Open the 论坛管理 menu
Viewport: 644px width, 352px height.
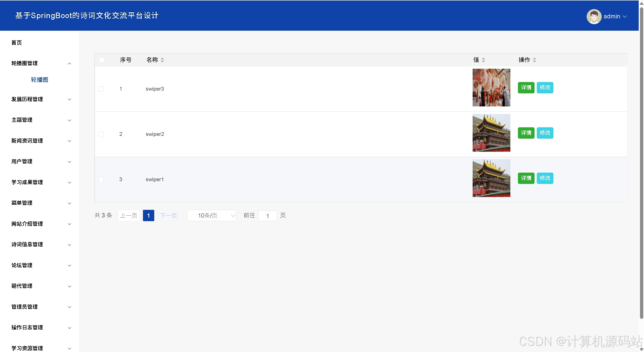(x=40, y=265)
